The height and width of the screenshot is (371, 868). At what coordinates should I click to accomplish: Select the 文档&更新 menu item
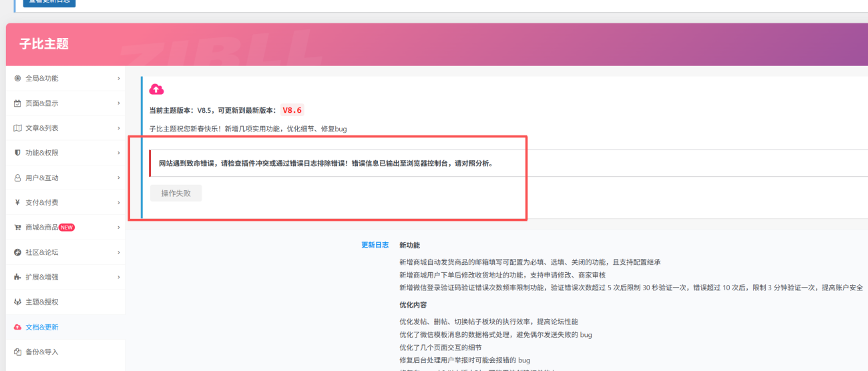(x=65, y=327)
